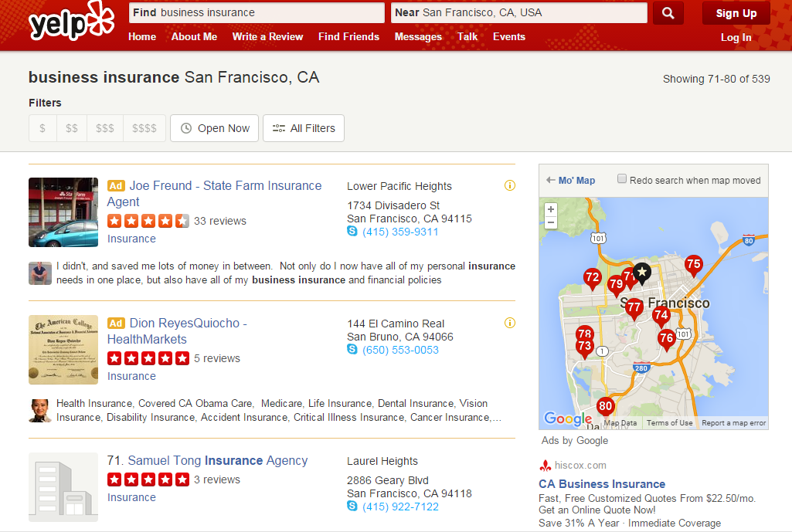The image size is (792, 532).
Task: Open Joe Freund - State Farm listing
Action: [214, 194]
